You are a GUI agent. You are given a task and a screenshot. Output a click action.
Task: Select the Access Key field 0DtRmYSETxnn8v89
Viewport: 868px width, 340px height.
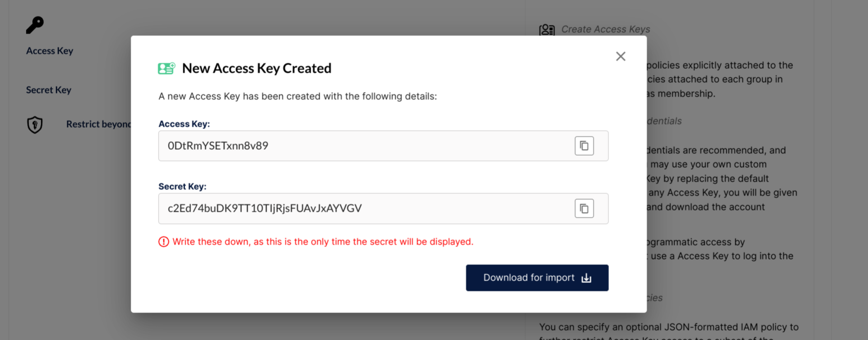pyautogui.click(x=383, y=146)
